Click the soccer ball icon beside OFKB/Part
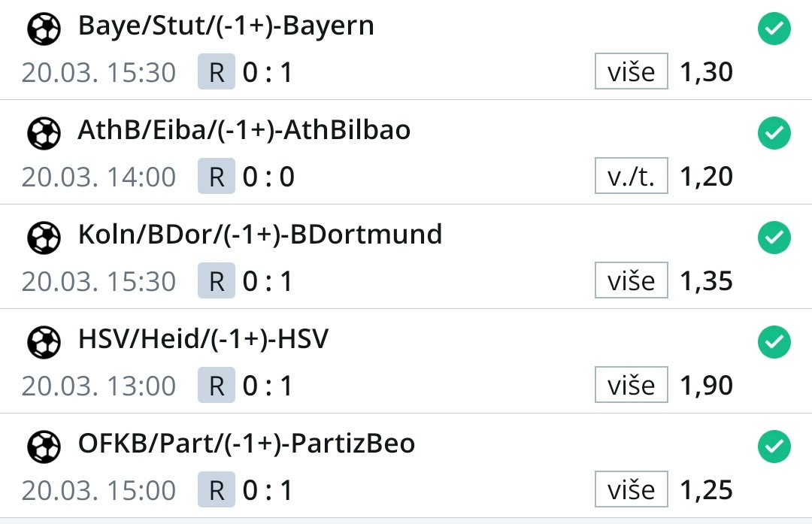The height and width of the screenshot is (524, 812). coord(44,447)
